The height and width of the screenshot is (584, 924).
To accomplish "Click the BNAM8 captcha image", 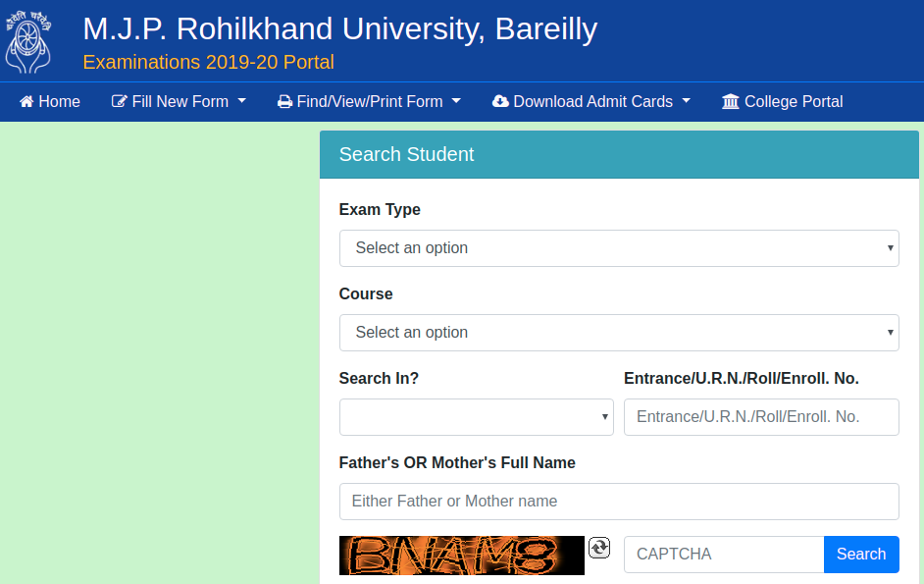I will click(461, 556).
